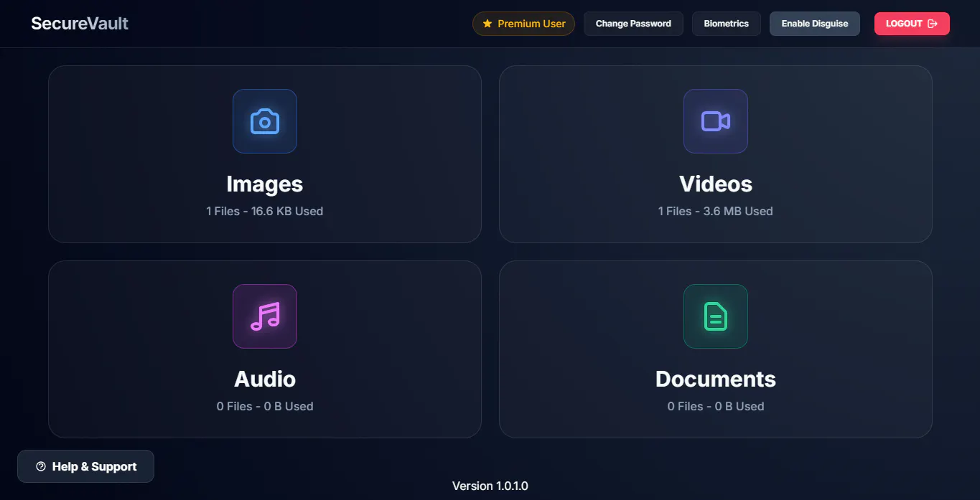This screenshot has height=500, width=980.
Task: Open the Images camera icon
Action: (265, 121)
